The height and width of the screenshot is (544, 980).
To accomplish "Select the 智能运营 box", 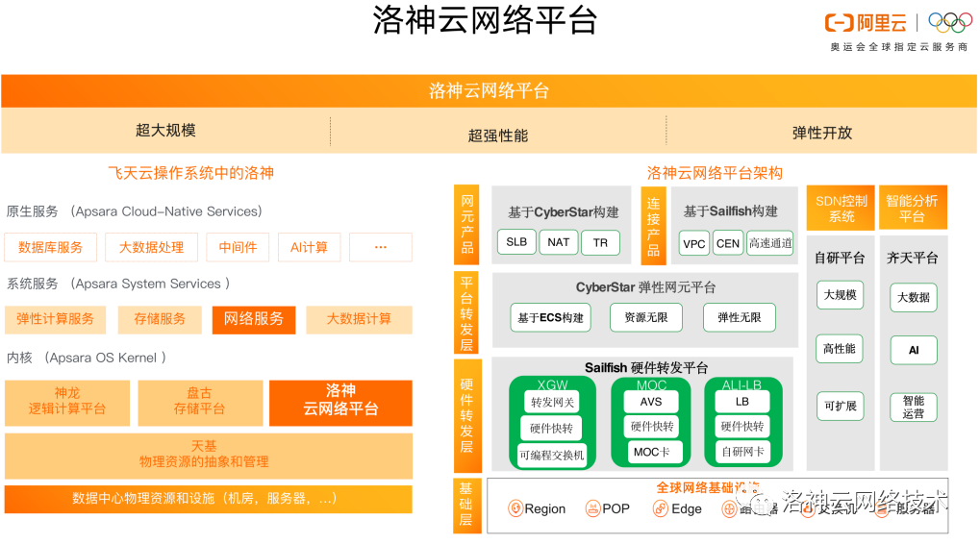I will pos(914,407).
